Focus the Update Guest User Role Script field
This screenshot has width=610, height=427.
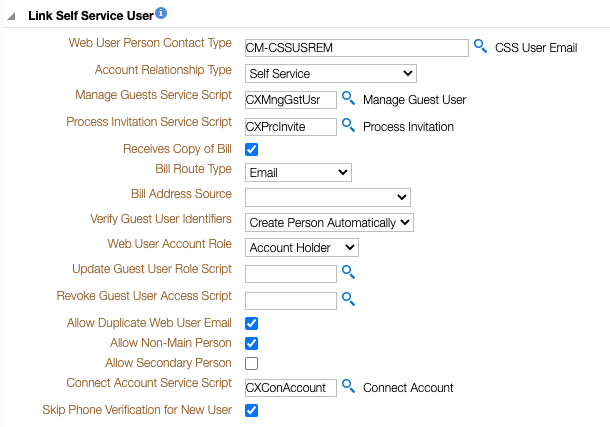291,274
